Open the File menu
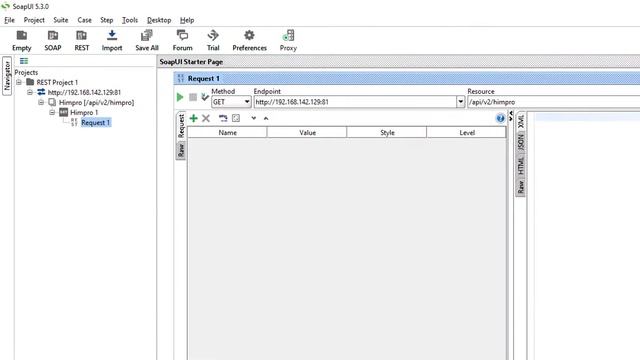This screenshot has width=640, height=360. click(x=9, y=20)
